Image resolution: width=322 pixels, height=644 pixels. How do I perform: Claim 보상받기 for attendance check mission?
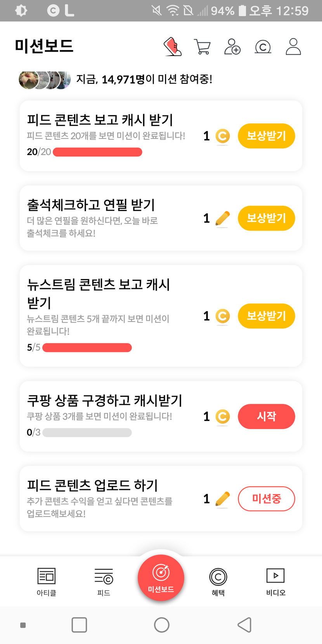click(x=266, y=218)
